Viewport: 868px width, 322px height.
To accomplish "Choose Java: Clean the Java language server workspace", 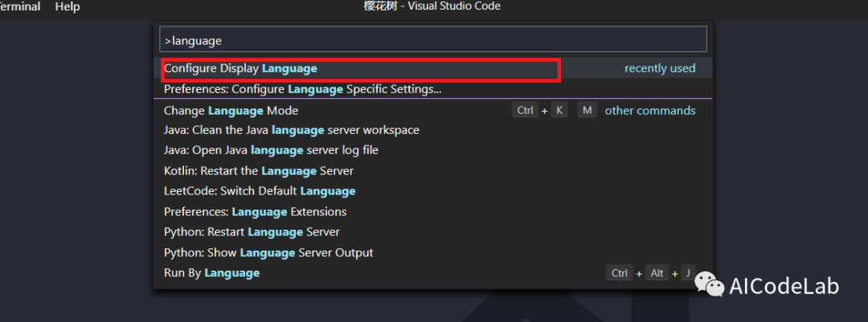I will tap(433, 131).
